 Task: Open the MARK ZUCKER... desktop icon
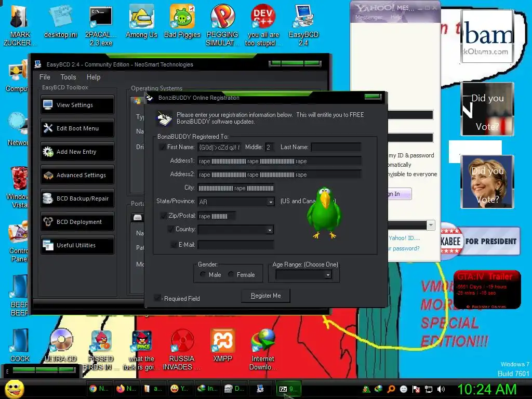tap(20, 24)
